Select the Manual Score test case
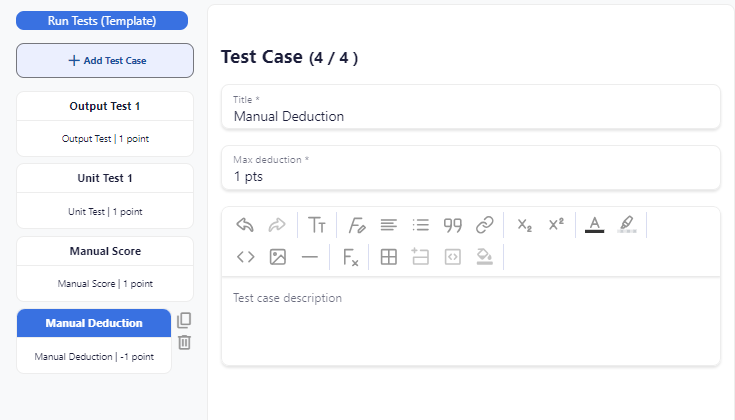Viewport: 735px width, 420px height. tap(105, 269)
